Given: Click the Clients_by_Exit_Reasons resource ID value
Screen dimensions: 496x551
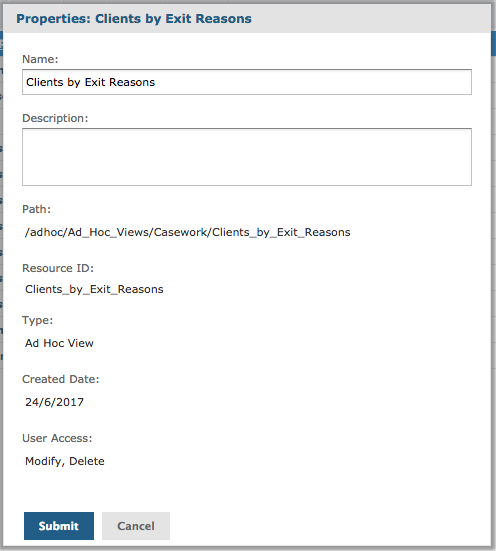Looking at the screenshot, I should (94, 289).
